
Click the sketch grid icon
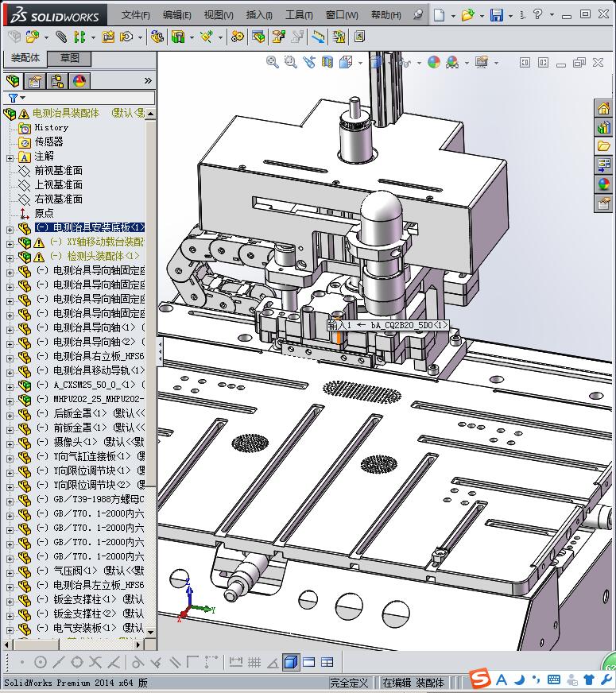[254, 662]
